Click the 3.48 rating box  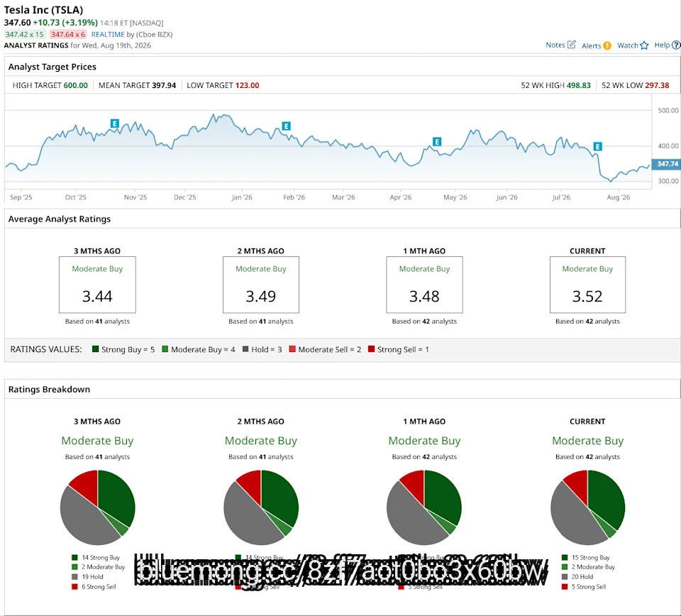coord(424,285)
